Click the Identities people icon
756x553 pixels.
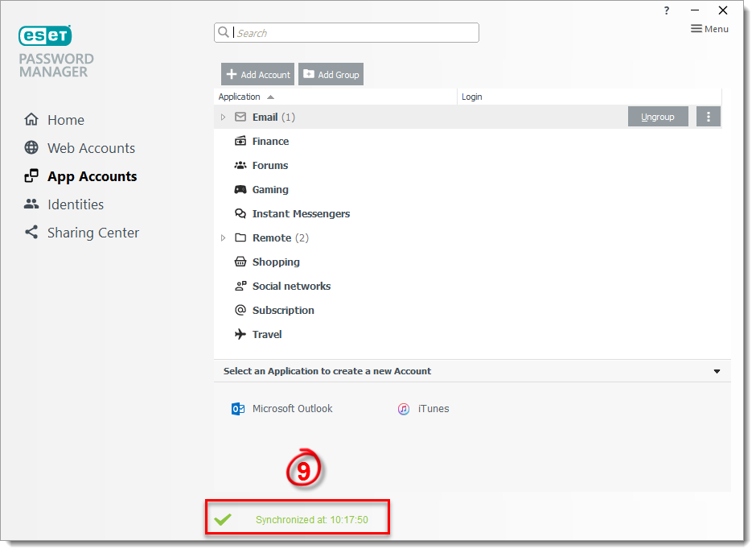(31, 204)
